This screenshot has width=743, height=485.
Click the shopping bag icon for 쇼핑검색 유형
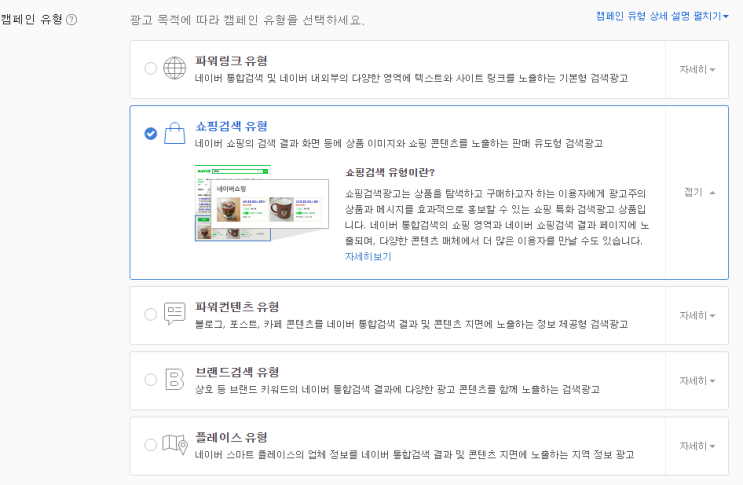174,133
